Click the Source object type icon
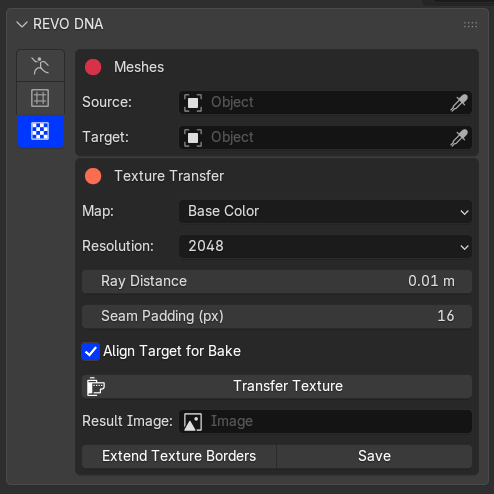494x494 pixels. pyautogui.click(x=193, y=102)
